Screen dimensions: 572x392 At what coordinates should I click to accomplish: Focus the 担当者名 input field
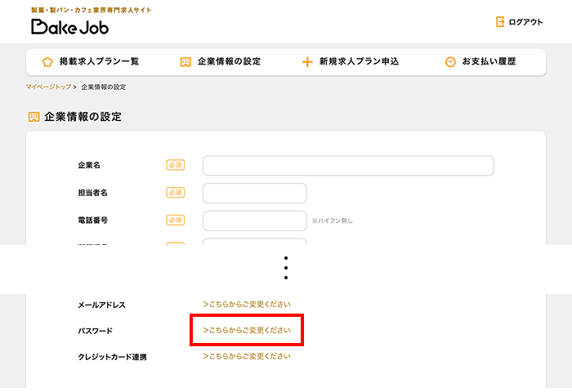[x=254, y=193]
